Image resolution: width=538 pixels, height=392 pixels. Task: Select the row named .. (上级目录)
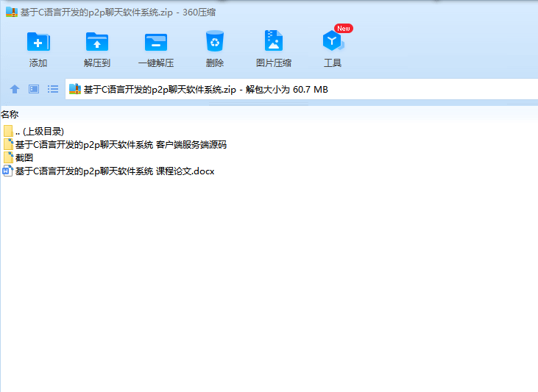(40, 131)
